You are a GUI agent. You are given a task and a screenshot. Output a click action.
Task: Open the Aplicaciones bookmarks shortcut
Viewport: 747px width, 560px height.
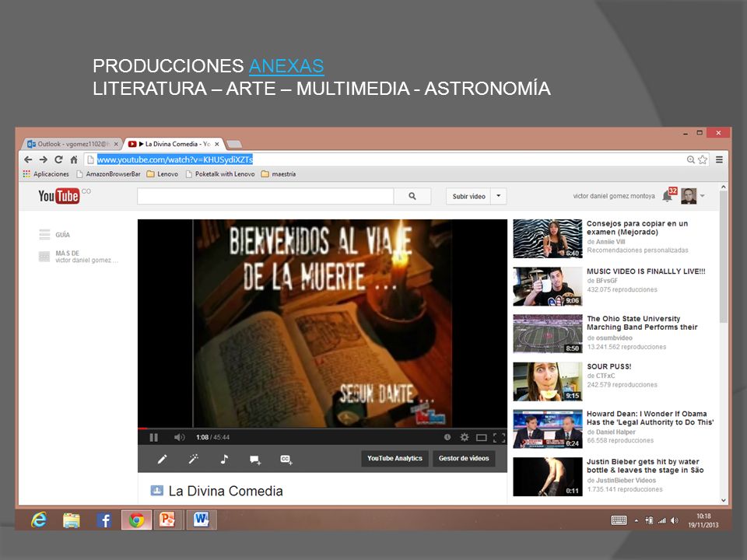46,174
